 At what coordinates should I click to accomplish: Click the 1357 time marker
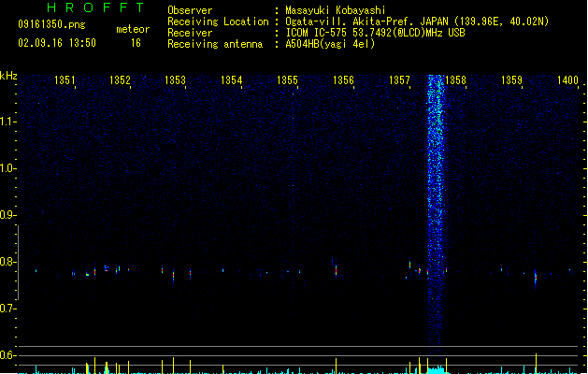point(399,80)
